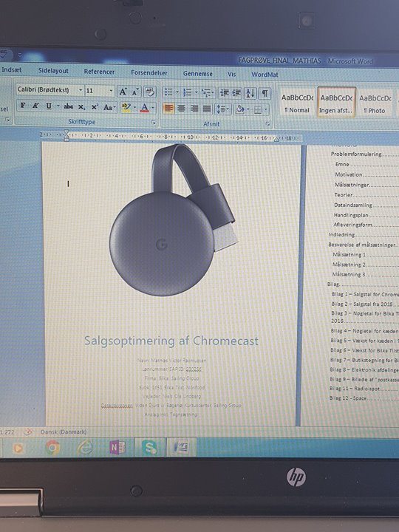The height and width of the screenshot is (532, 399).
Task: Click Dataindsamling contents entry
Action: [x=353, y=205]
